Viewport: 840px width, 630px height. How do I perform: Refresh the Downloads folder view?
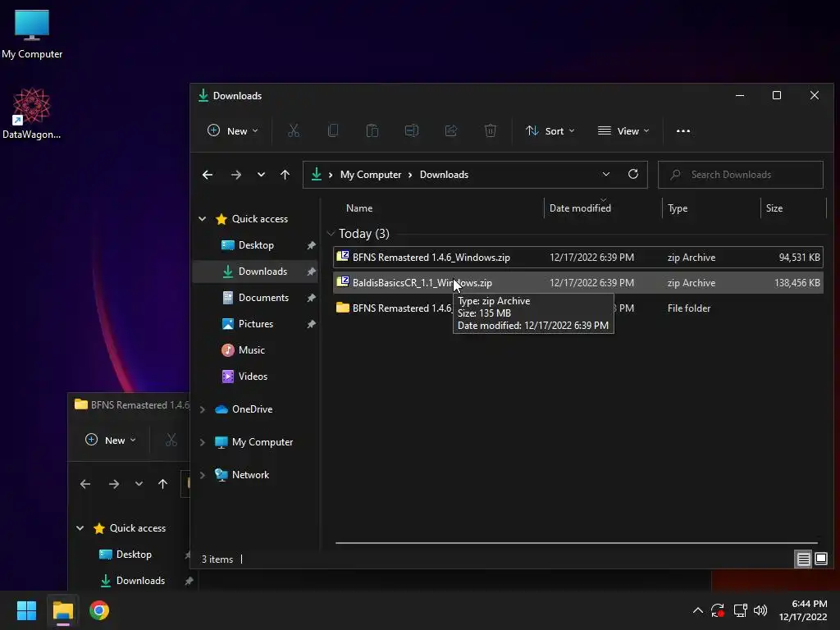632,174
